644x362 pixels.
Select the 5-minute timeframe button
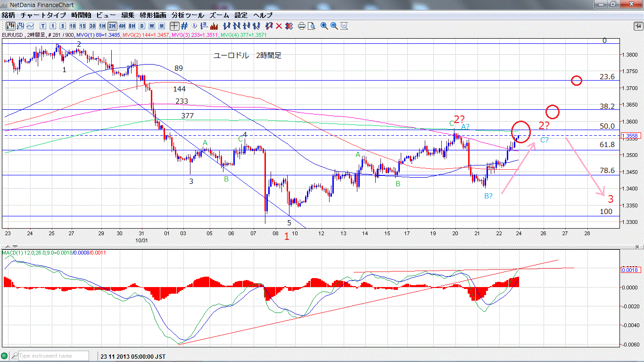62,26
